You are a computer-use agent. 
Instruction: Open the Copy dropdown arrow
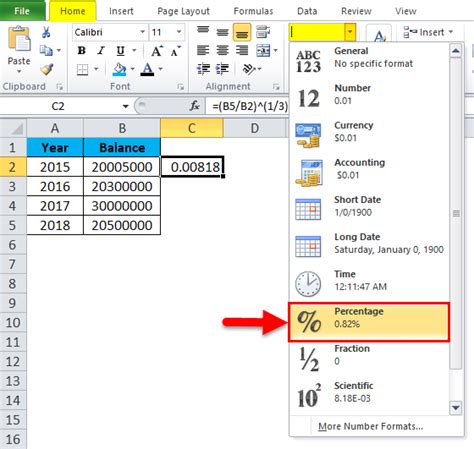pyautogui.click(x=59, y=51)
